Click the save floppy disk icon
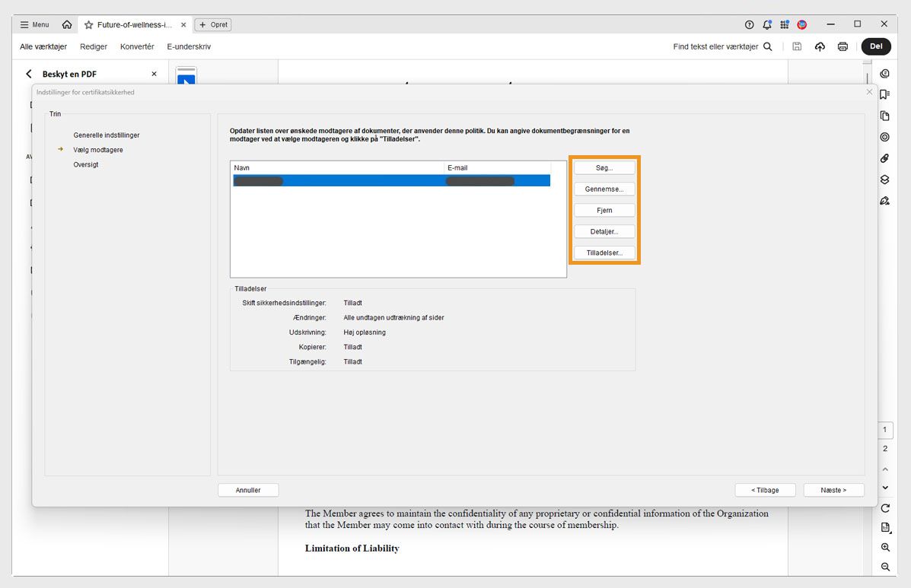 [x=797, y=46]
